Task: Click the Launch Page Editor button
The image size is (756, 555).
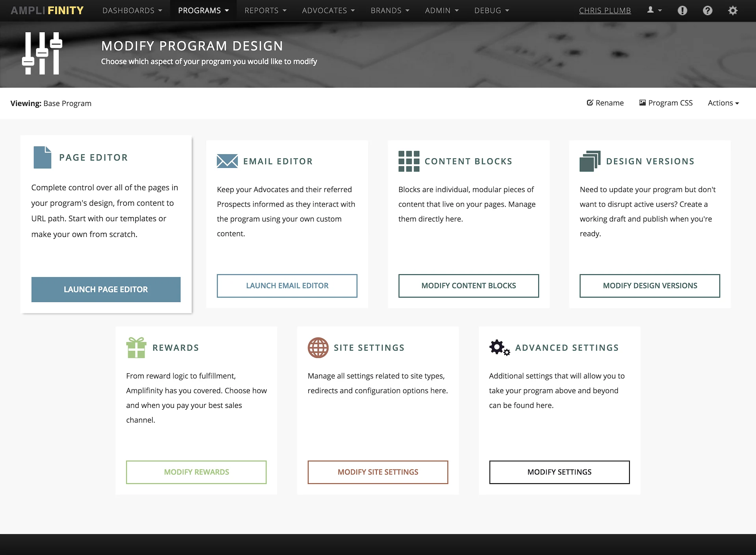Action: pos(106,289)
